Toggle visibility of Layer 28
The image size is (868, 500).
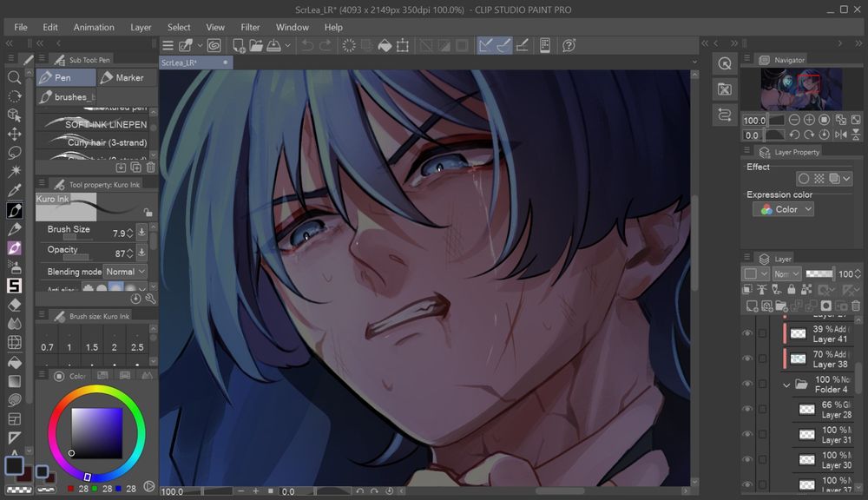pos(746,409)
